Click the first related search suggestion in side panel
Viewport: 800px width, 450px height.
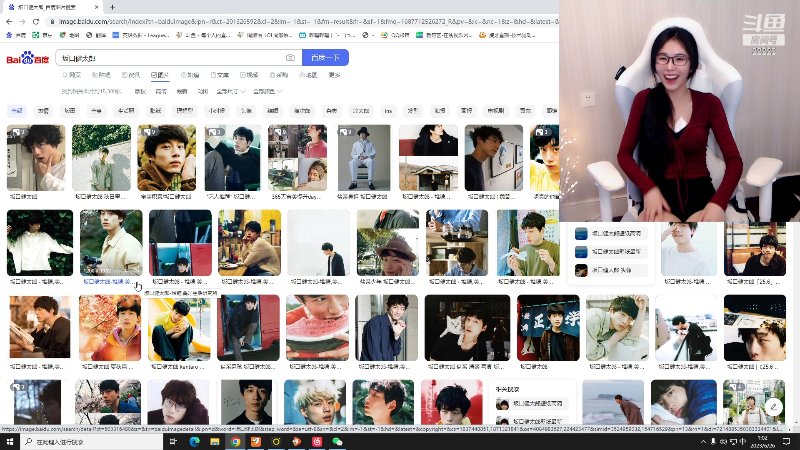611,234
